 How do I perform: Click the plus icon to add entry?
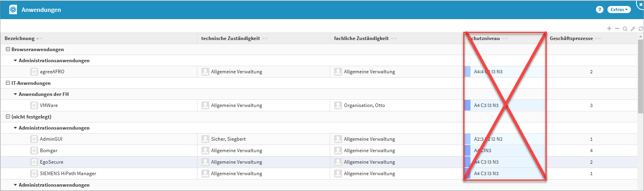click(609, 29)
